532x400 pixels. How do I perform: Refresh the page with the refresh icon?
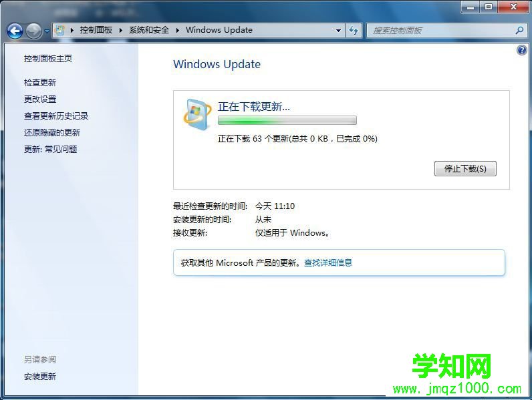pos(354,31)
